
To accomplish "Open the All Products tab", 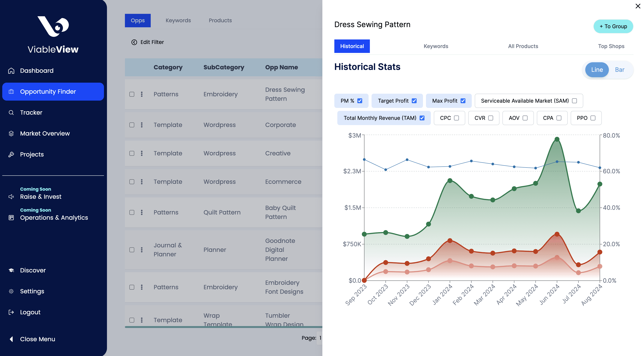I will pos(523,46).
